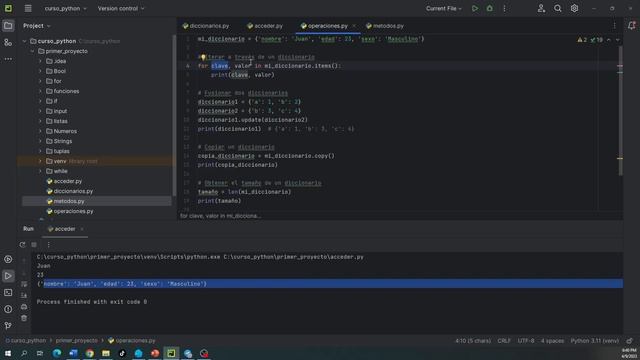The height and width of the screenshot is (360, 640).
Task: Collapse the primer_proyecto folder
Action: 33,51
